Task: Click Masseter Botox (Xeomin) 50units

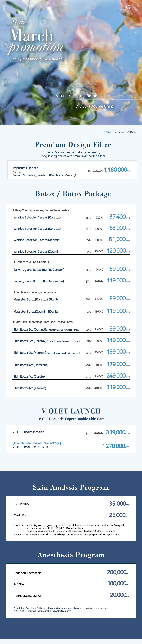Action: point(36,312)
